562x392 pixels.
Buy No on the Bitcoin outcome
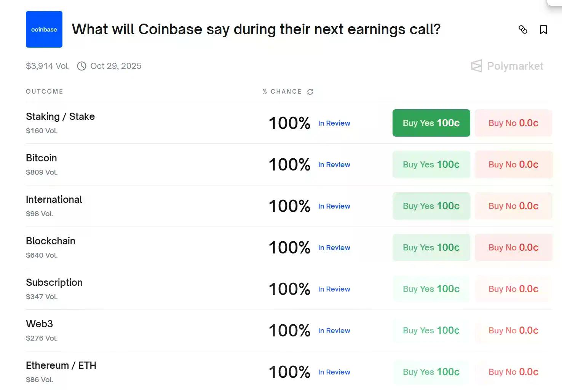[513, 164]
